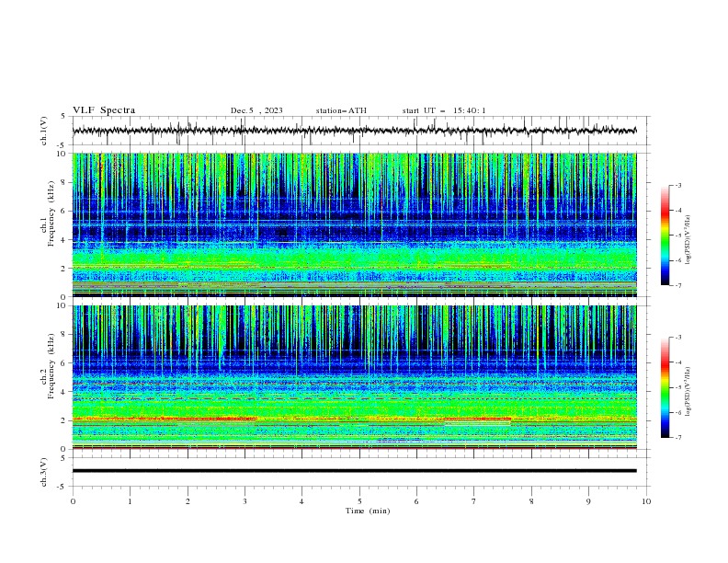Click the ch.2 spectrogram panel
Screen dimensions: 728x563
coord(354,377)
